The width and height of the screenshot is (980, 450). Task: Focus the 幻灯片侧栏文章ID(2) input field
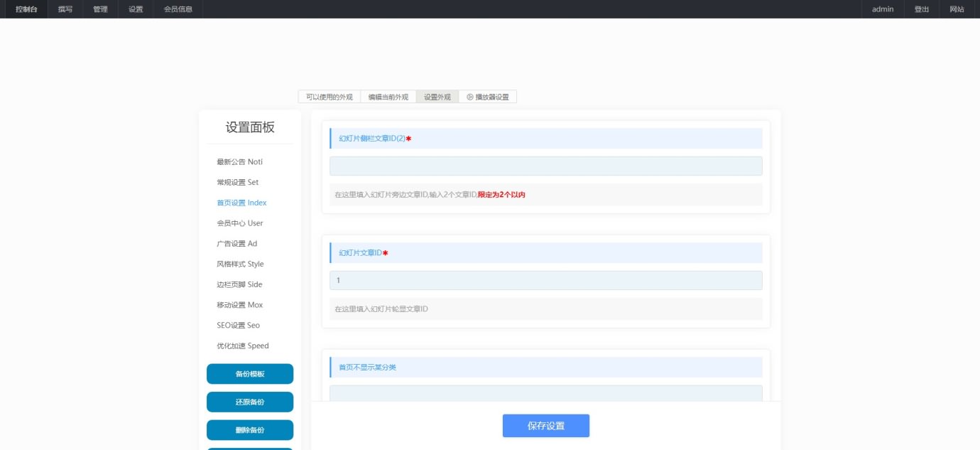[546, 166]
